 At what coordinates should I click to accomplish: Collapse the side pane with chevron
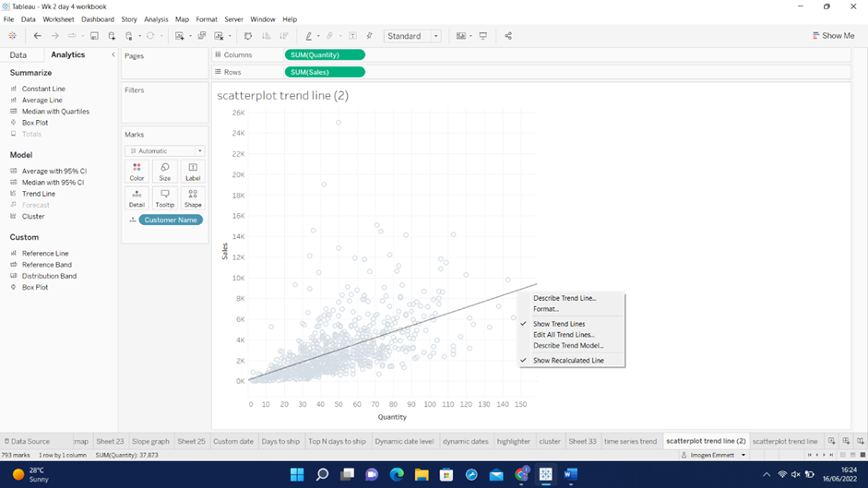pos(113,55)
